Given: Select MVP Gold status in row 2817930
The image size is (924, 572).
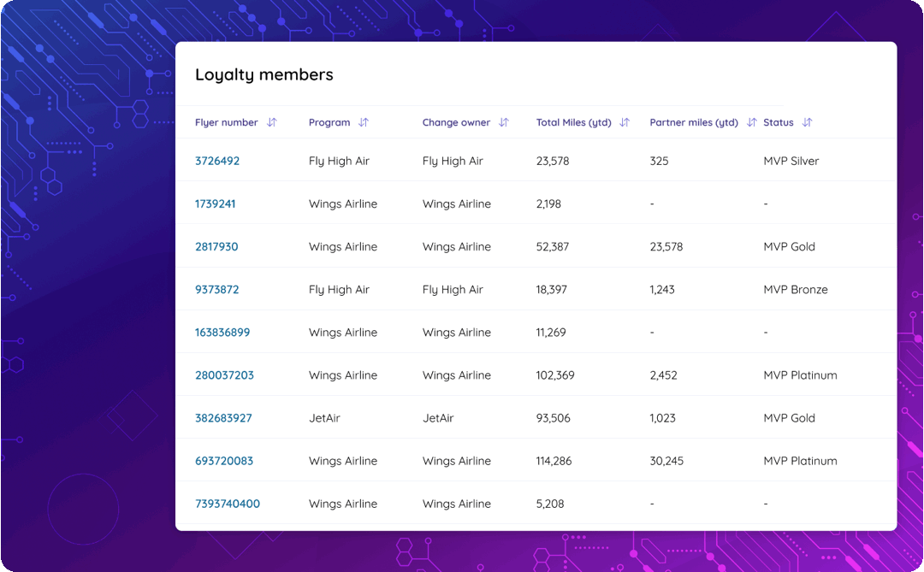Looking at the screenshot, I should click(790, 247).
